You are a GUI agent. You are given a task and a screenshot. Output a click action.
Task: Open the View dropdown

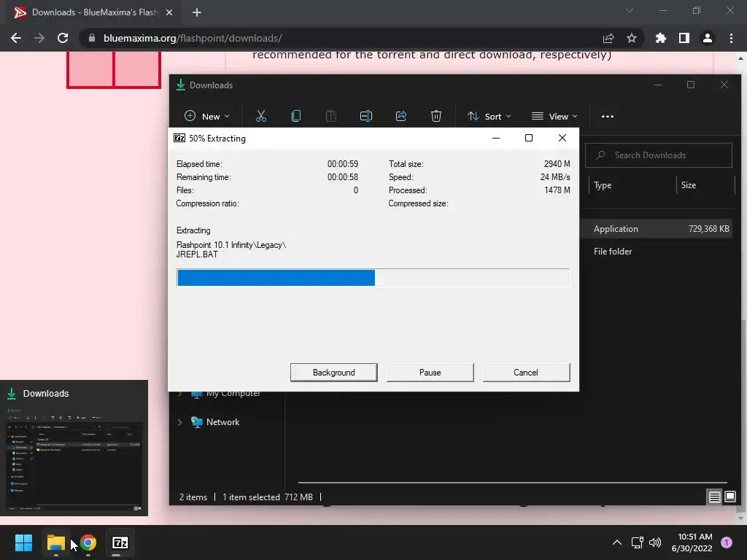pos(554,116)
